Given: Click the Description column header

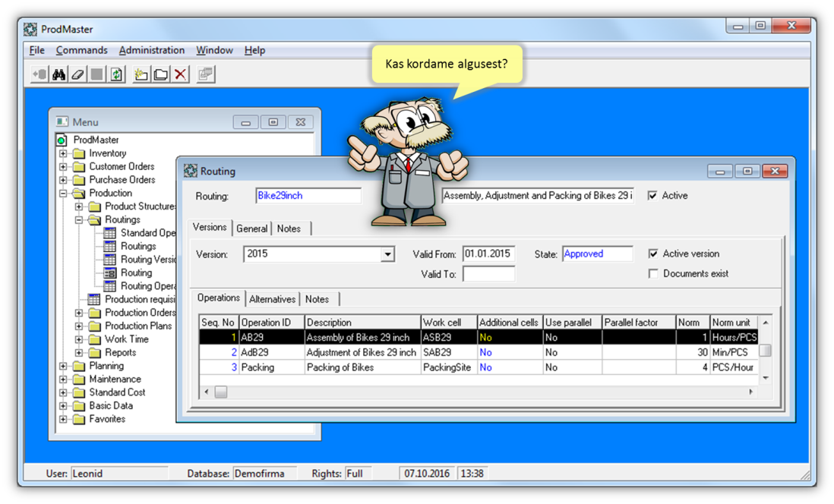Looking at the screenshot, I should click(362, 323).
